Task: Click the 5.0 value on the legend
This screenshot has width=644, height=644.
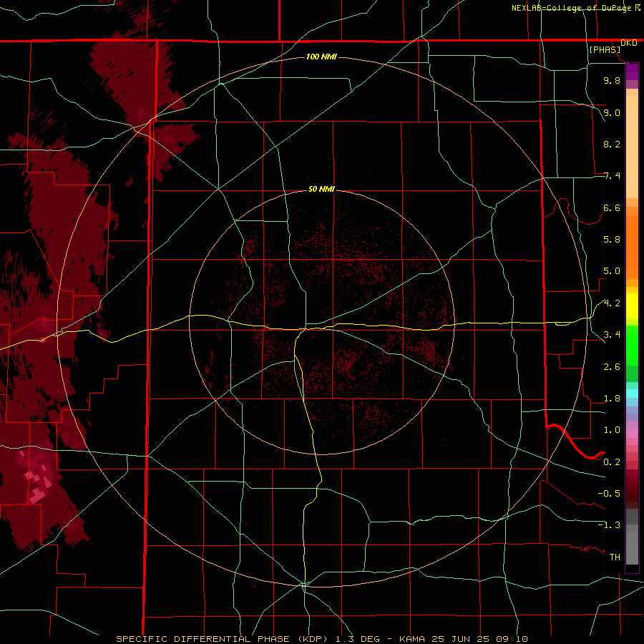Action: pos(612,271)
